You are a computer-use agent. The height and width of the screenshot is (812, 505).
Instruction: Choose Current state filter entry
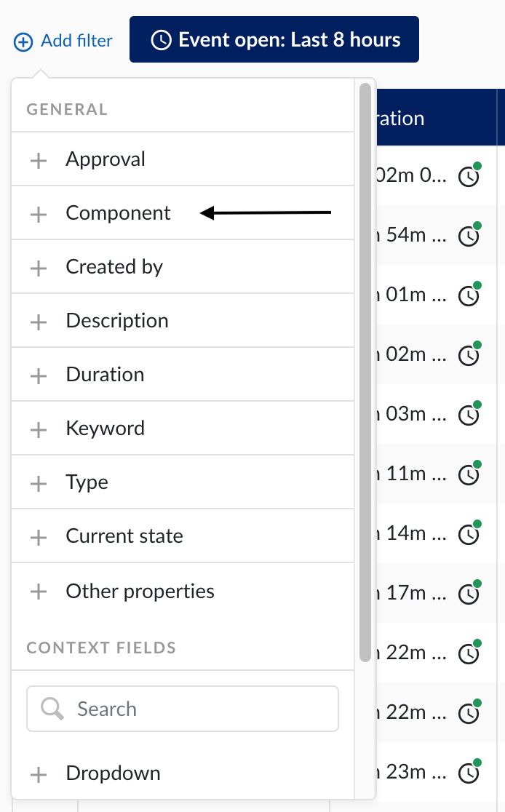click(x=124, y=536)
